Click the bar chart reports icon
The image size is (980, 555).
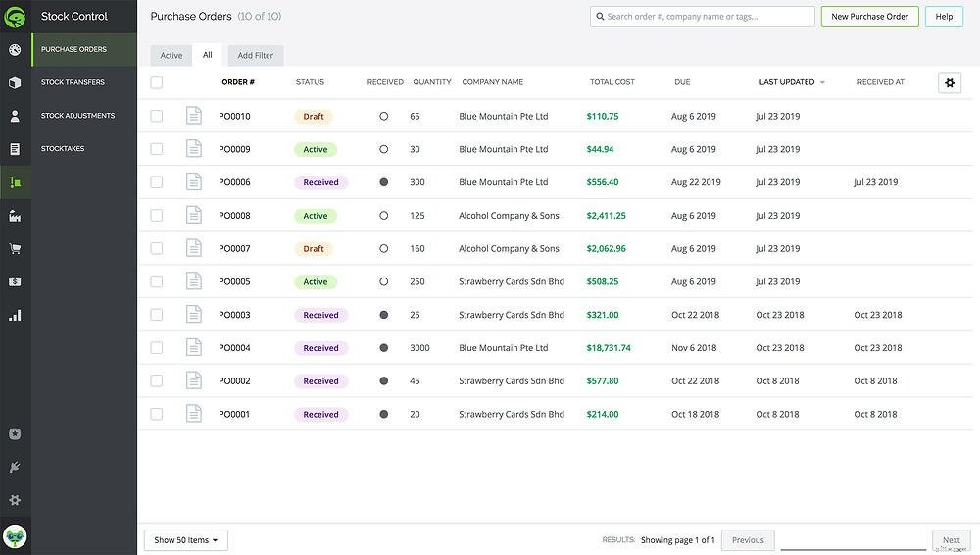click(x=15, y=316)
